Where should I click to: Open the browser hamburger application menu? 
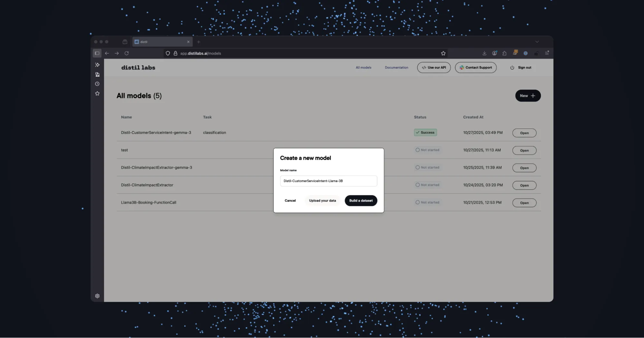pyautogui.click(x=547, y=53)
